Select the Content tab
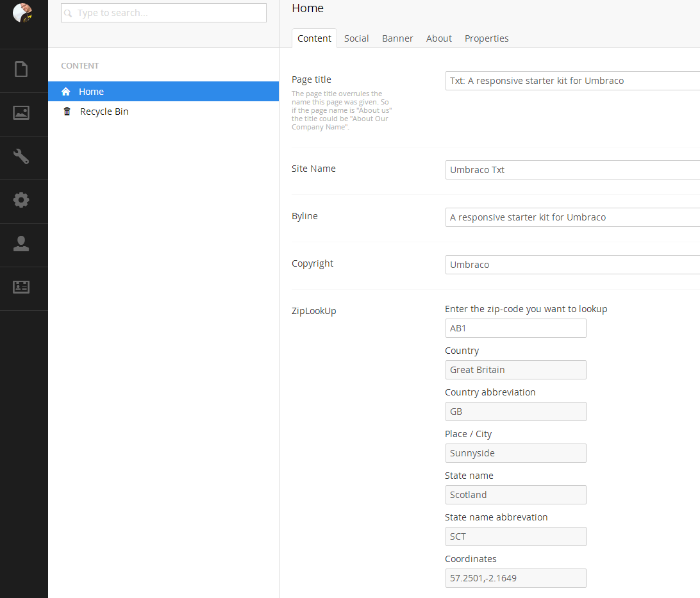This screenshot has width=700, height=598. pyautogui.click(x=314, y=38)
